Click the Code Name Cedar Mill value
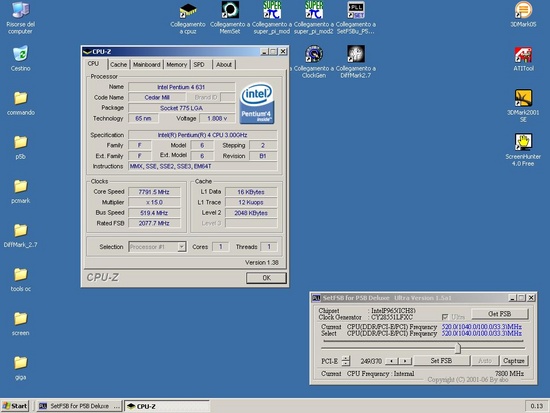Image resolution: width=550 pixels, height=413 pixels. coord(157,97)
